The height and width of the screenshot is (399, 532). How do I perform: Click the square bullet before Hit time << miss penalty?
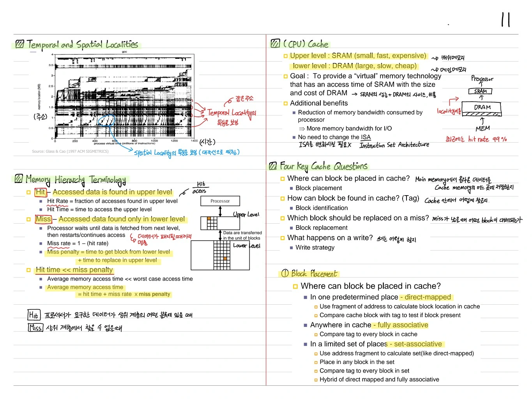click(28, 270)
